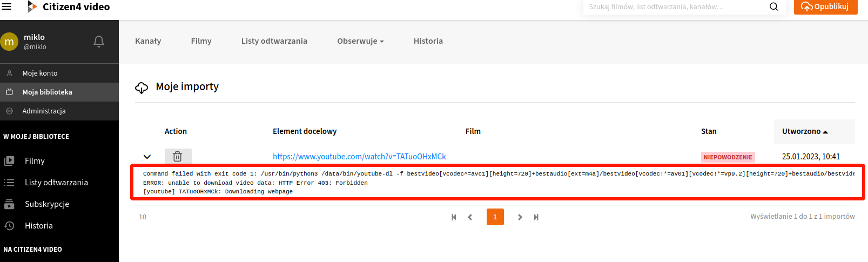The image size is (868, 262).
Task: Click the miklo avatar icon
Action: click(x=9, y=42)
